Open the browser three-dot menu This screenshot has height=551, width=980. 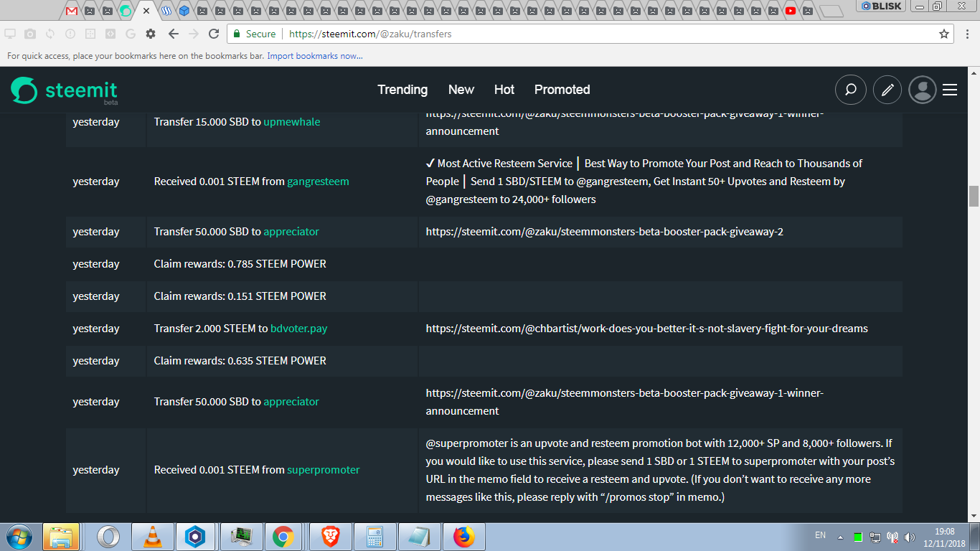[966, 34]
